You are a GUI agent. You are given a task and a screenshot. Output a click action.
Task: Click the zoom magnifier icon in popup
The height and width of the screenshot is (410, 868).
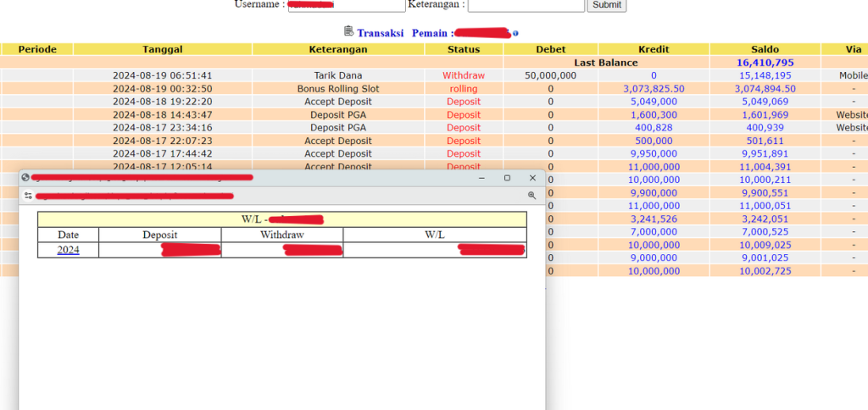531,196
